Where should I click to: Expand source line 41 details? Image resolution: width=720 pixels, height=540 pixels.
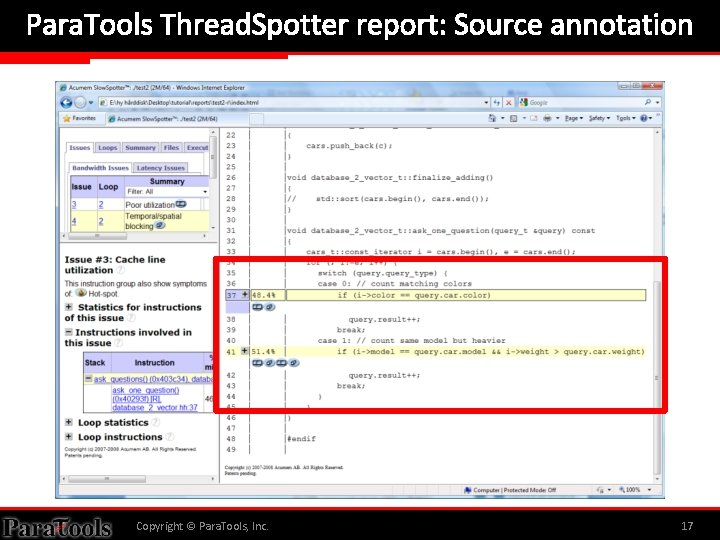(x=245, y=351)
